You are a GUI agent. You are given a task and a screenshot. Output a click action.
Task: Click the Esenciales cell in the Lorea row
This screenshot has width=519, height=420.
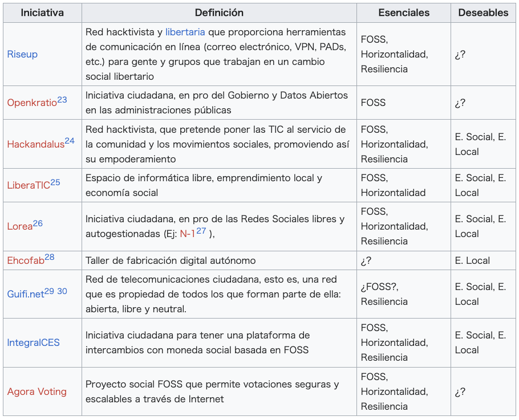point(404,227)
